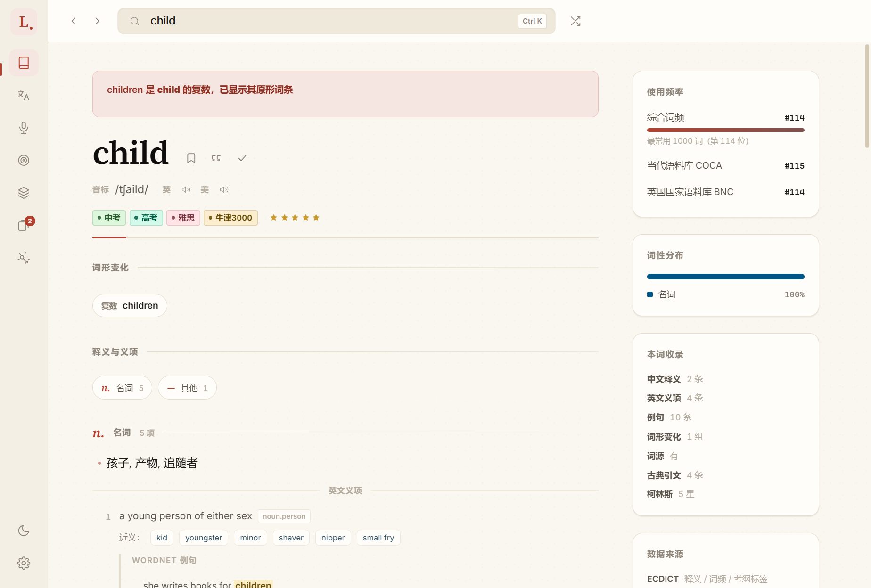
Task: Bookmark the word child
Action: point(191,158)
